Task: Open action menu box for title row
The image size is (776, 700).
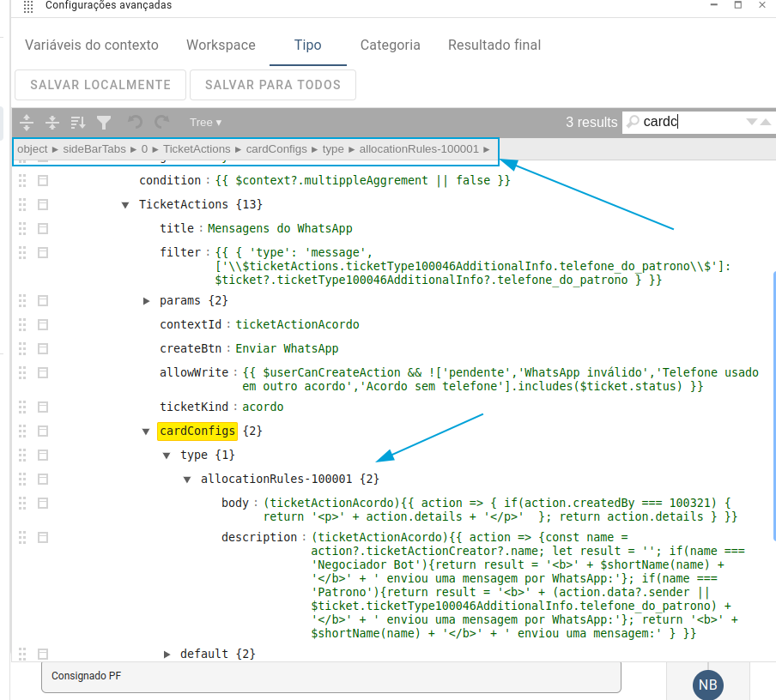Action: pos(43,228)
